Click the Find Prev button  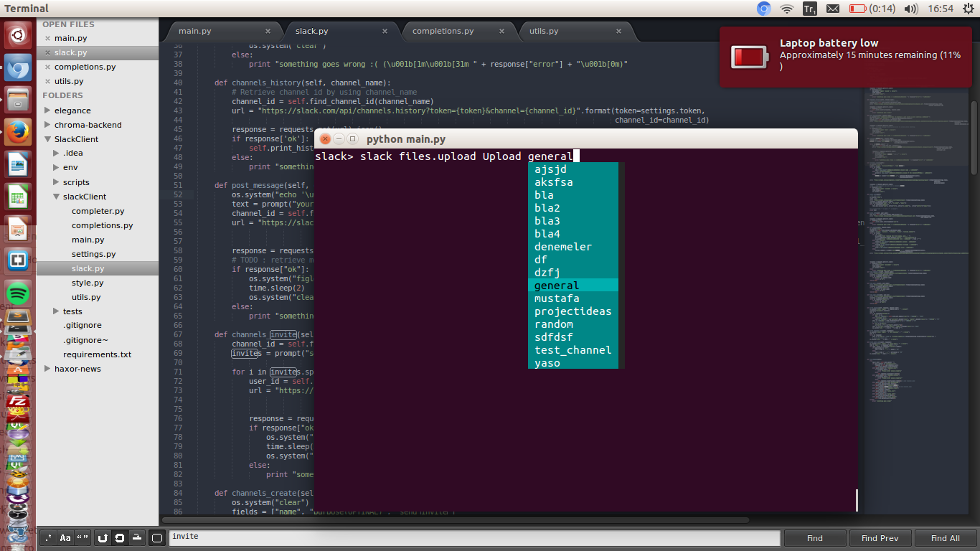click(880, 538)
